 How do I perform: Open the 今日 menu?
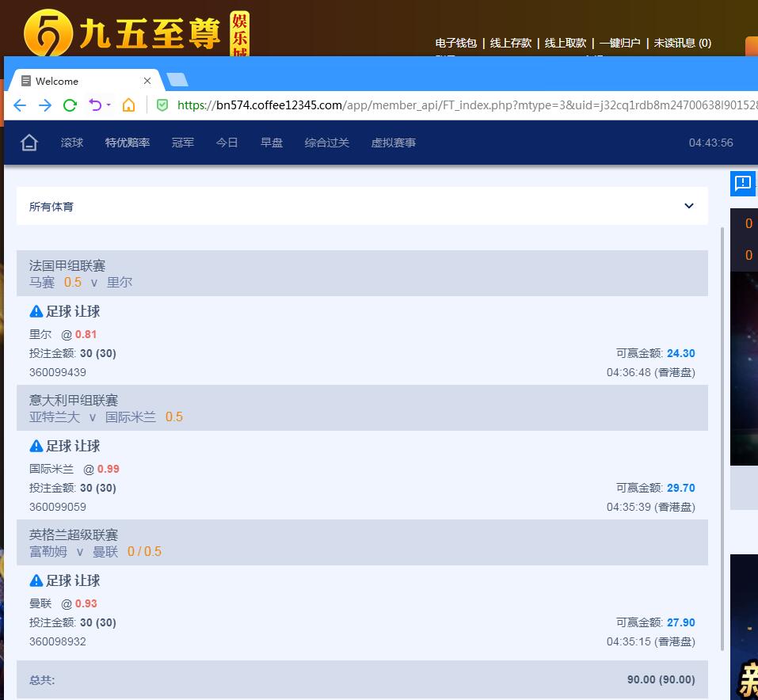pyautogui.click(x=227, y=143)
